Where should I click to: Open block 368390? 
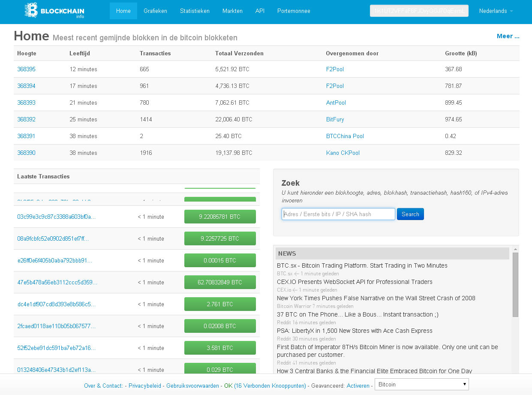26,153
